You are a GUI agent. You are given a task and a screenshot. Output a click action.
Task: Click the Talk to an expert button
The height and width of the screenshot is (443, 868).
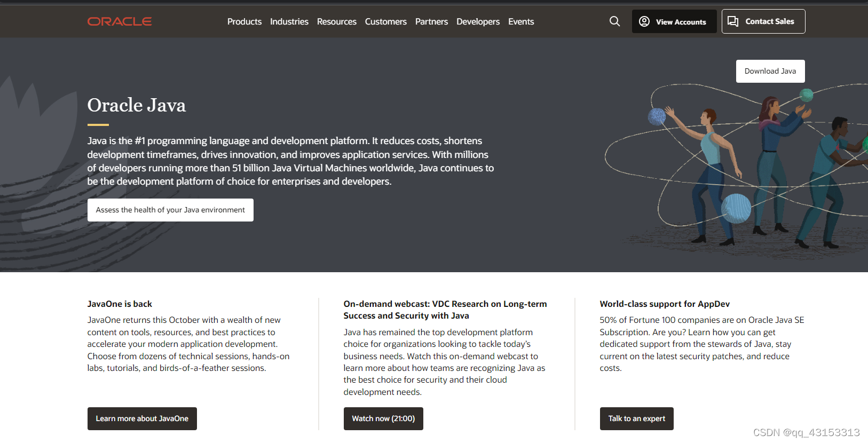(x=637, y=418)
